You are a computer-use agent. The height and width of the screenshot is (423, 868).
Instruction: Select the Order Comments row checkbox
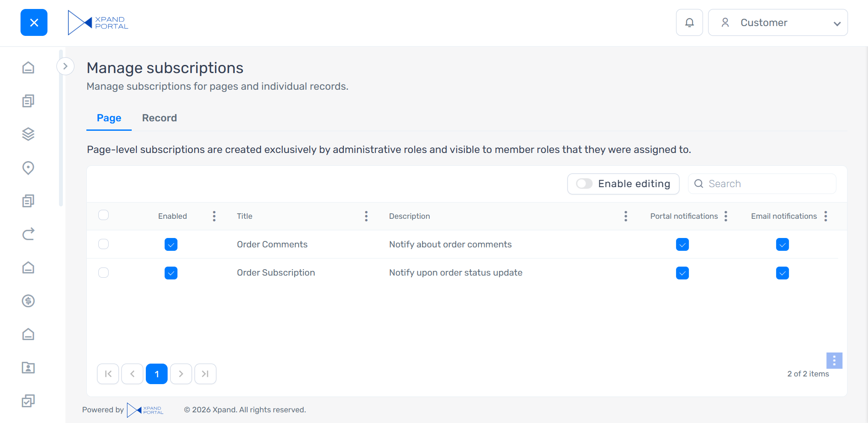pos(103,244)
